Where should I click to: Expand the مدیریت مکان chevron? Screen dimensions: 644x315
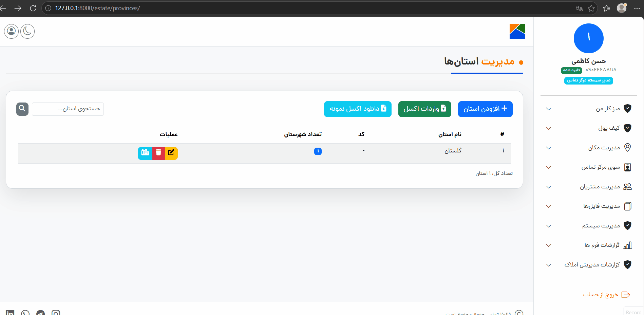pyautogui.click(x=549, y=148)
